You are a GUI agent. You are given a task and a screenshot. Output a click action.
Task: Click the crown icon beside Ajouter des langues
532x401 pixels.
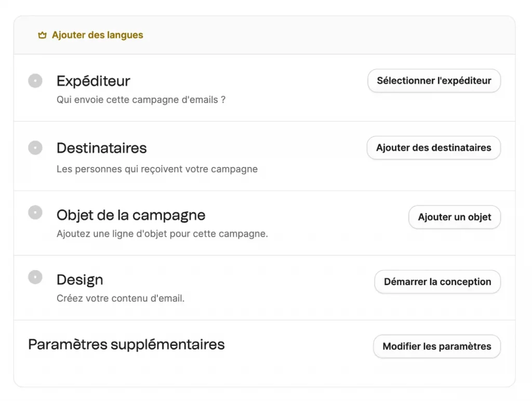click(42, 35)
